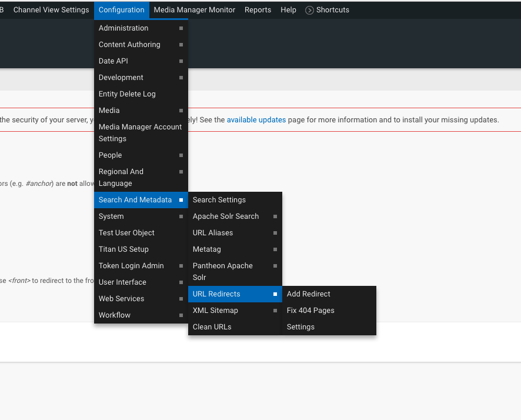
Task: Open the Shortcuts circled arrow icon
Action: (x=309, y=11)
